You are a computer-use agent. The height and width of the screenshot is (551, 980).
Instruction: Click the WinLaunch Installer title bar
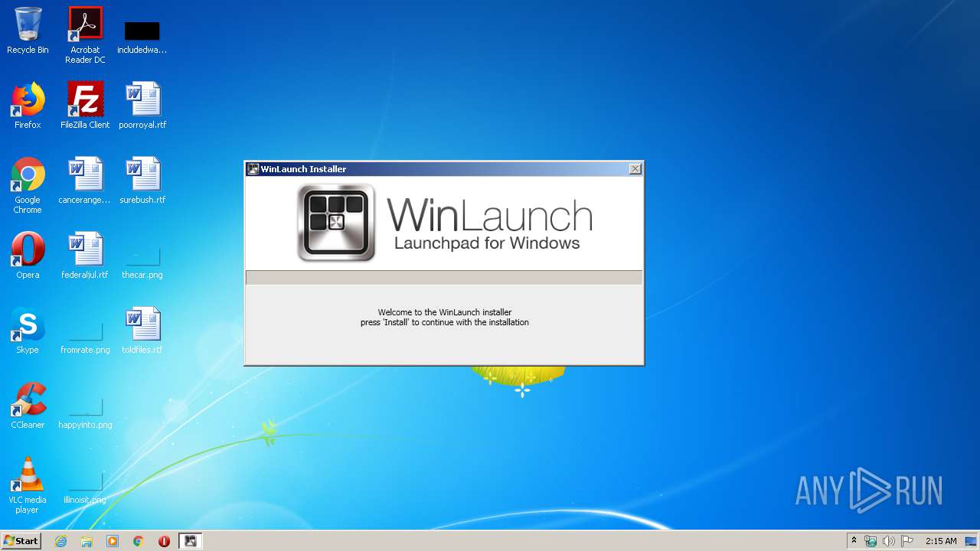[444, 169]
